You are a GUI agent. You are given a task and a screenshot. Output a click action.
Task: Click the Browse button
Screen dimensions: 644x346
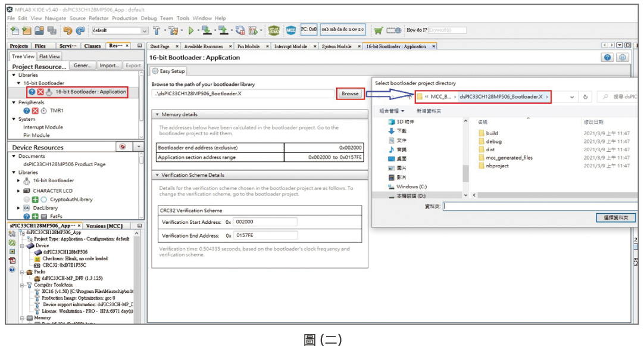pos(350,93)
